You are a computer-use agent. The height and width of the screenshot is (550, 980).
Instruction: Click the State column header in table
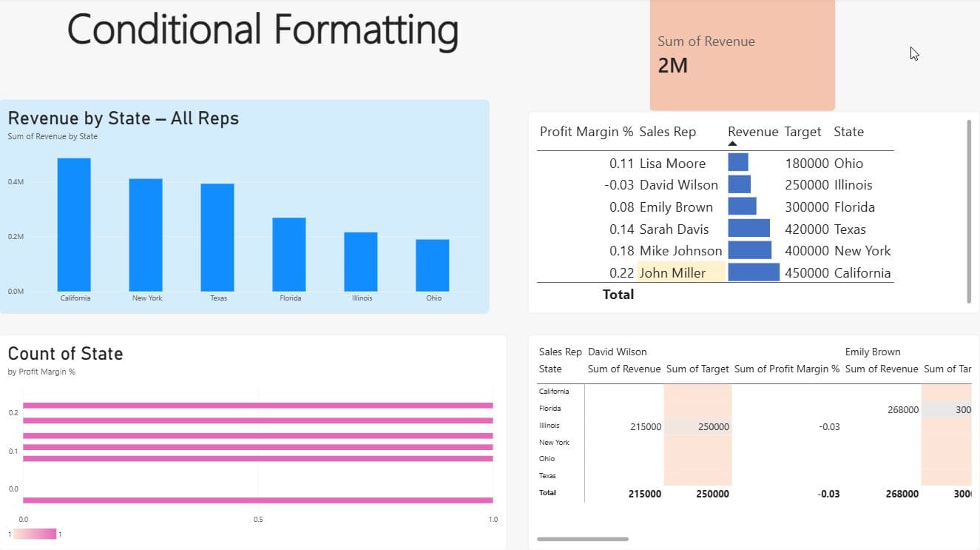click(848, 132)
